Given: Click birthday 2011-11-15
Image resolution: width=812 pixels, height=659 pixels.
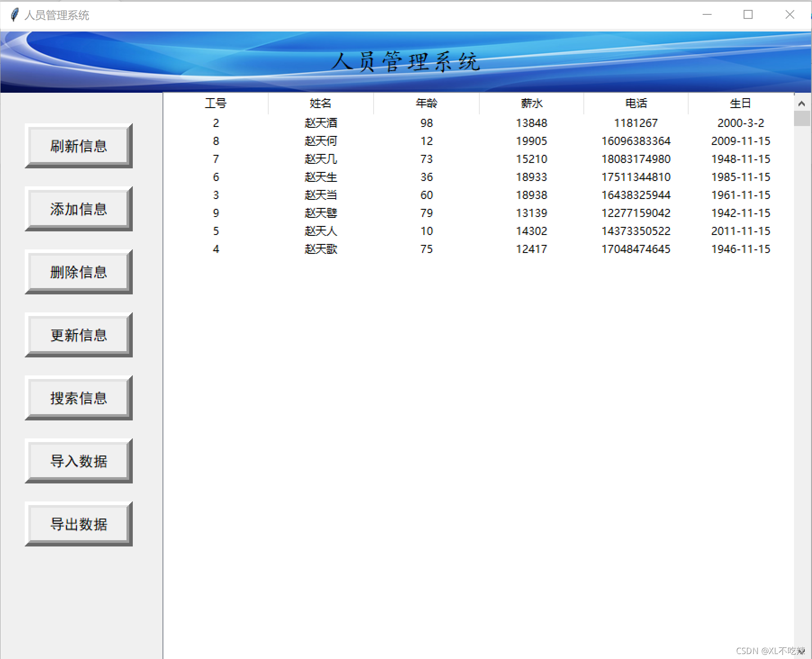Looking at the screenshot, I should click(x=741, y=231).
